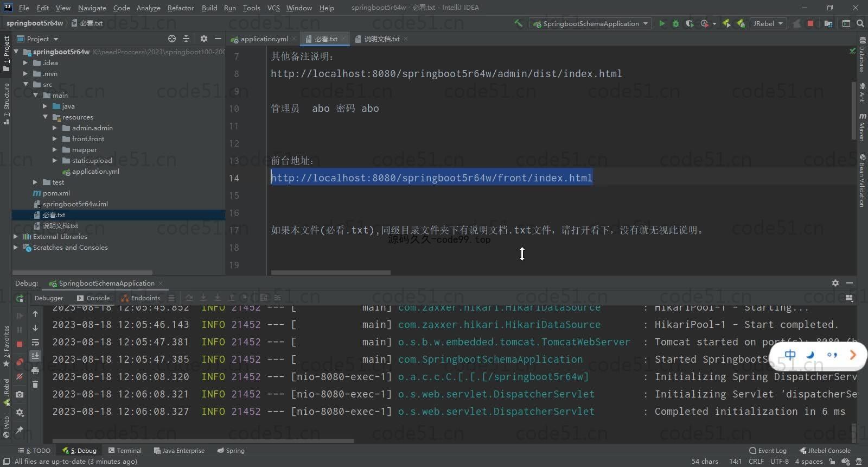The width and height of the screenshot is (868, 467).
Task: Switch to Endpoints tab
Action: coord(141,298)
